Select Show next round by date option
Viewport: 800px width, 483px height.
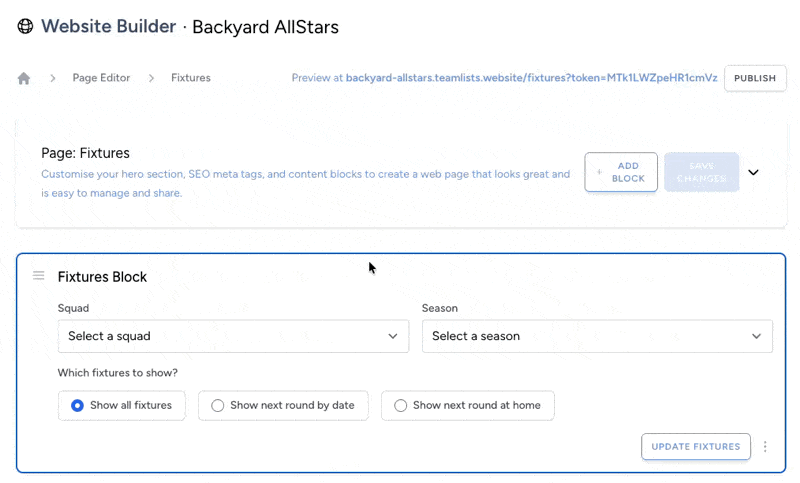tap(283, 405)
